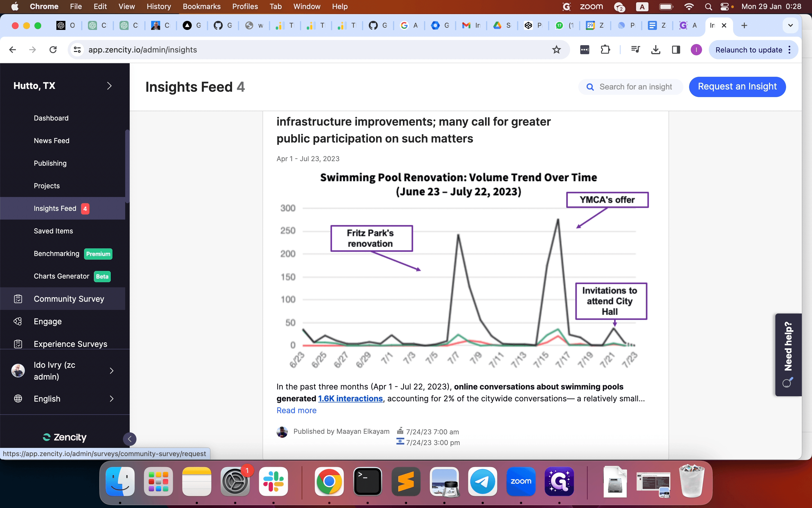Image resolution: width=812 pixels, height=508 pixels.
Task: Open macOS Control Center icon
Action: pyautogui.click(x=725, y=7)
